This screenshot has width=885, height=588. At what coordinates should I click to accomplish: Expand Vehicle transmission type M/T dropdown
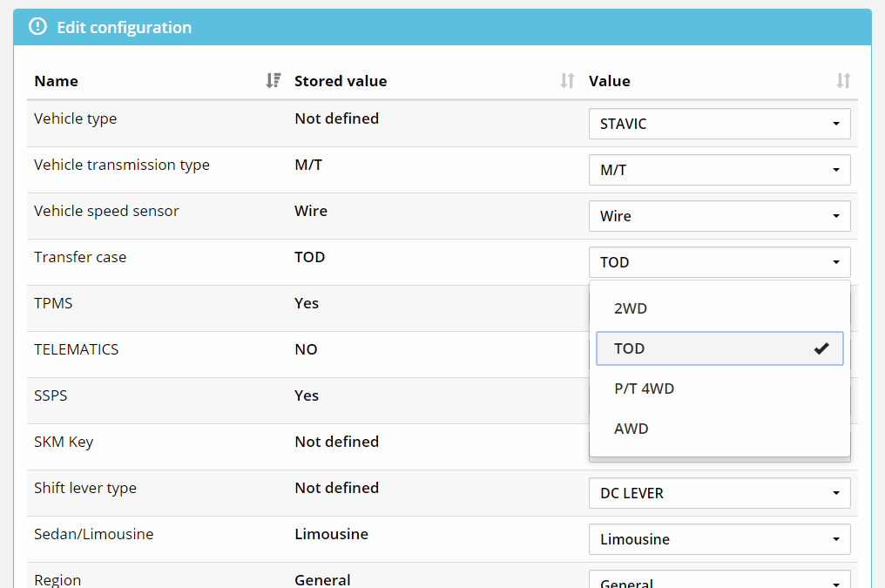[719, 170]
